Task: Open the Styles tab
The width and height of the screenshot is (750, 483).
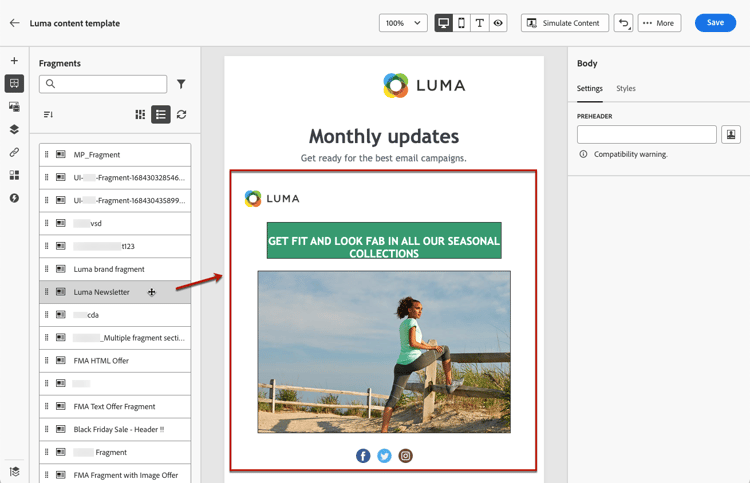Action: coord(626,88)
